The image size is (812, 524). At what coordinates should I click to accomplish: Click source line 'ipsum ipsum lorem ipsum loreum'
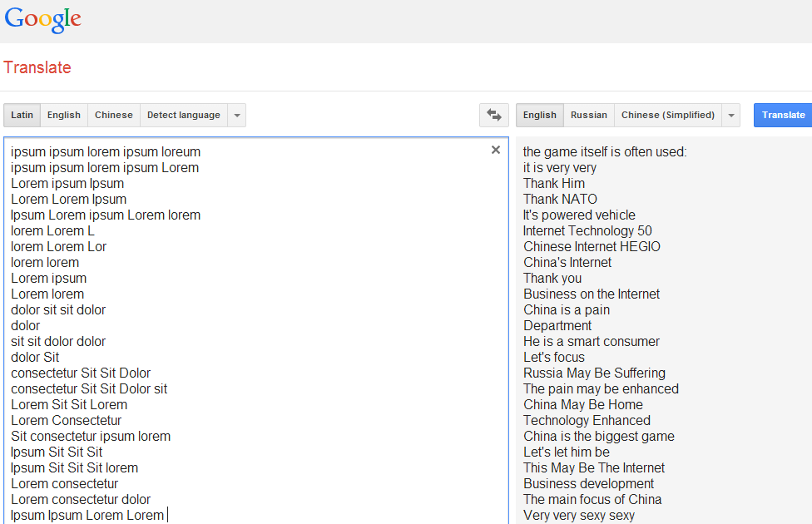point(106,151)
